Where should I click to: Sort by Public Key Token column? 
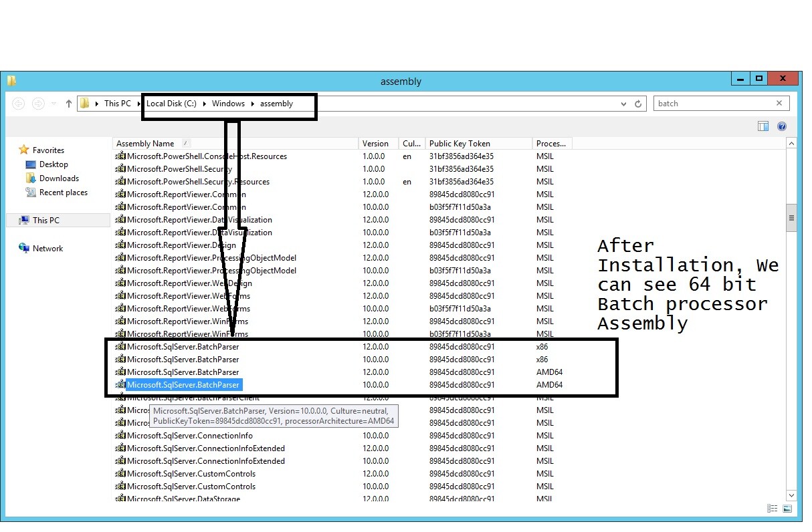tap(479, 144)
